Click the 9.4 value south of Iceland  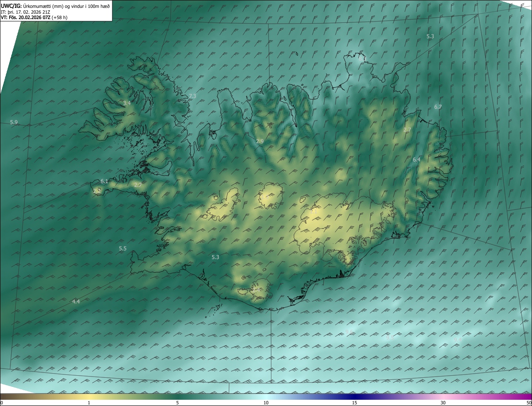pos(458,340)
